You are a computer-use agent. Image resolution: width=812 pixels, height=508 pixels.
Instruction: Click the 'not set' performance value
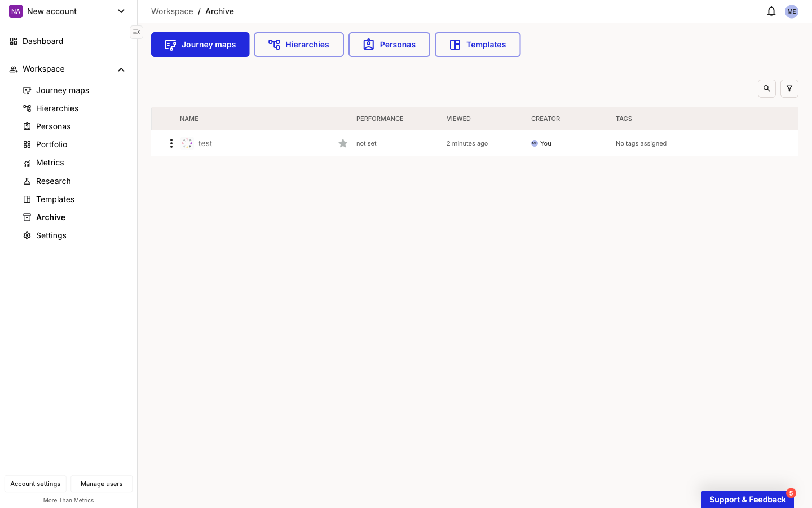367,143
